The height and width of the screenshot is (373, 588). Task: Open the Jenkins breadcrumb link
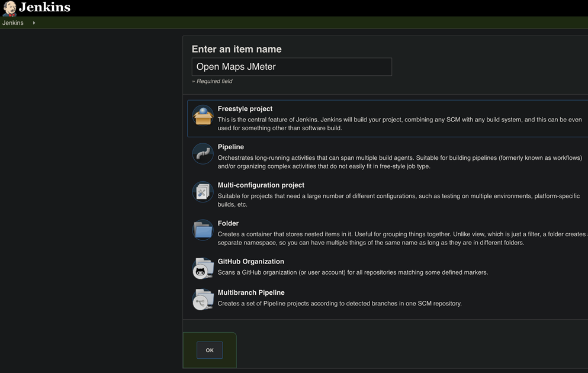[13, 23]
